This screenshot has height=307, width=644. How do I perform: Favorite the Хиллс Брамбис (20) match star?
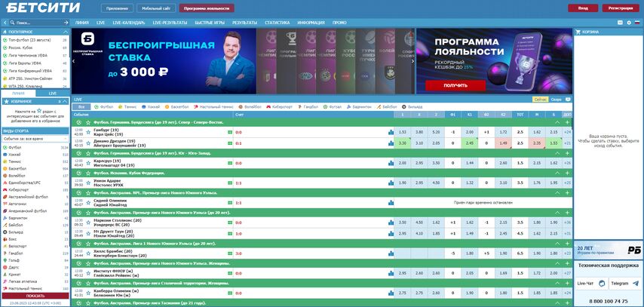88,253
